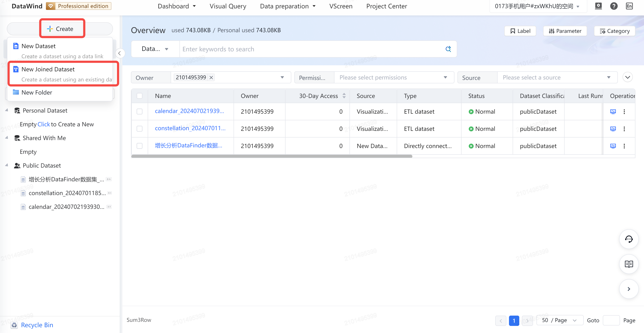Switch language with the En icon
This screenshot has height=333, width=644.
tap(629, 6)
